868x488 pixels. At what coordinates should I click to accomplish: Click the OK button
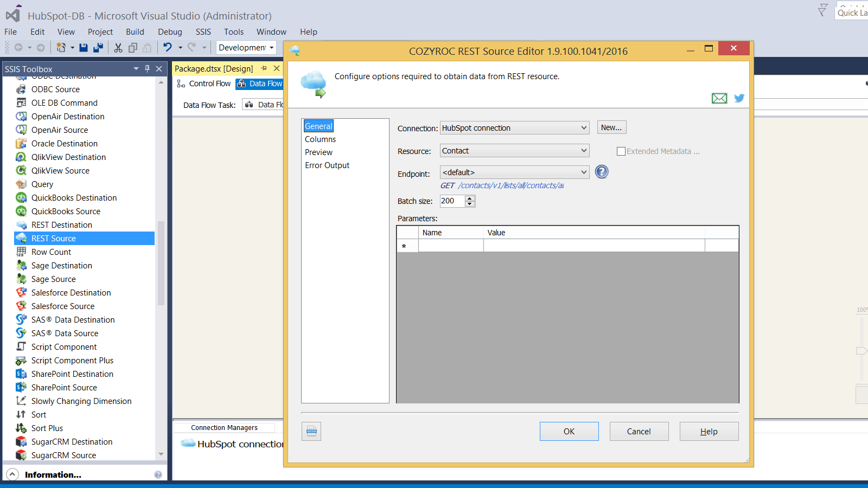(x=569, y=432)
